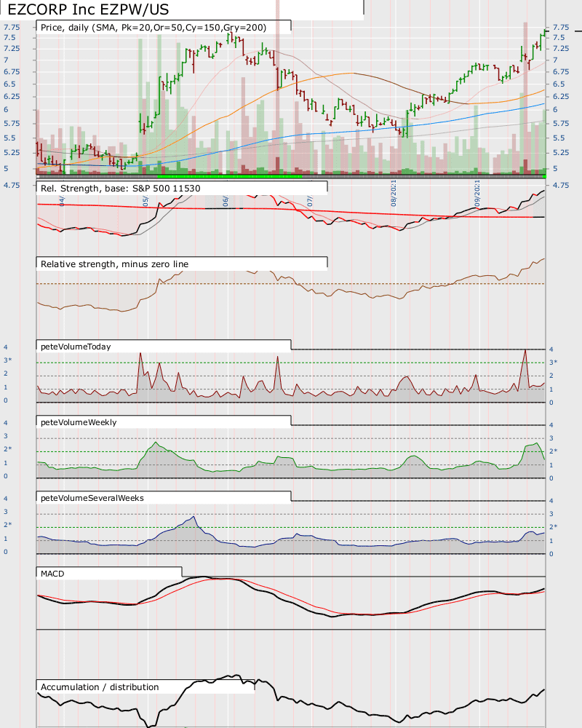Select the Price, daily SMA panel label
The height and width of the screenshot is (728, 582).
pos(154,28)
